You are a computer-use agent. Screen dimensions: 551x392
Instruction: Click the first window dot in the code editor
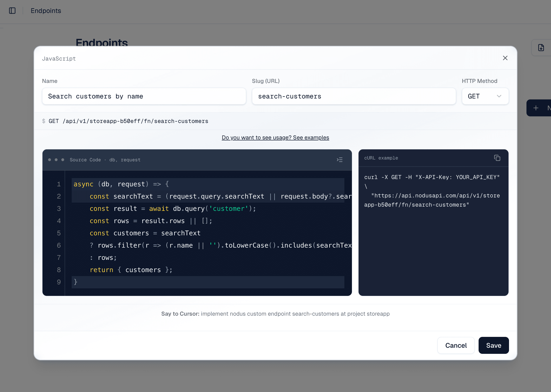(x=49, y=159)
